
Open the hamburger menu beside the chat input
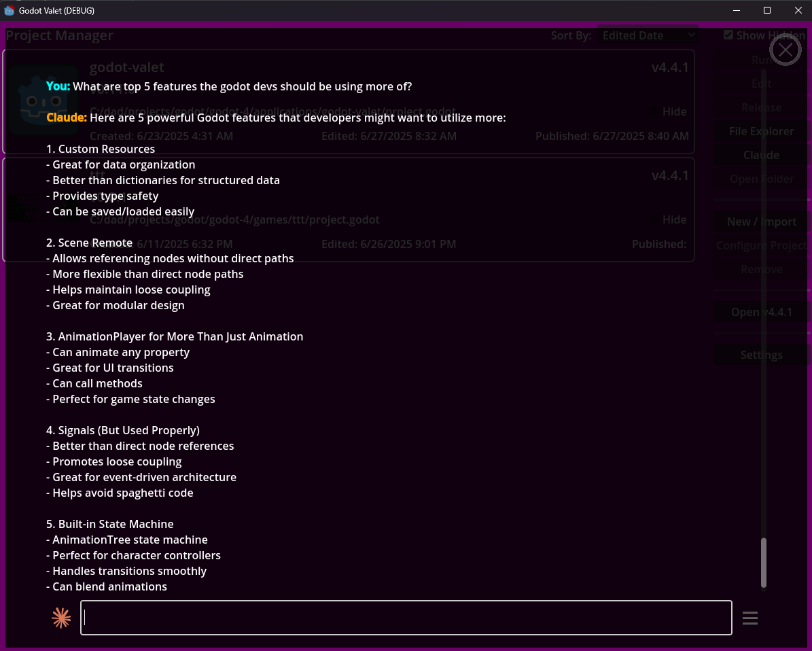coord(750,618)
